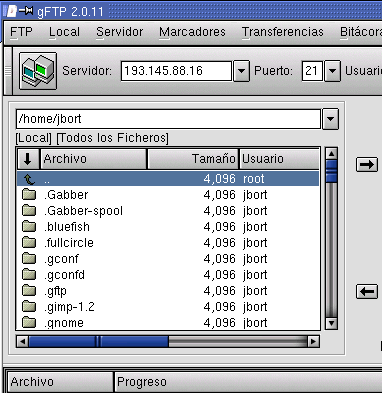Click the vertical scrollbar thumb
This screenshot has height=393, width=382.
coord(331,171)
